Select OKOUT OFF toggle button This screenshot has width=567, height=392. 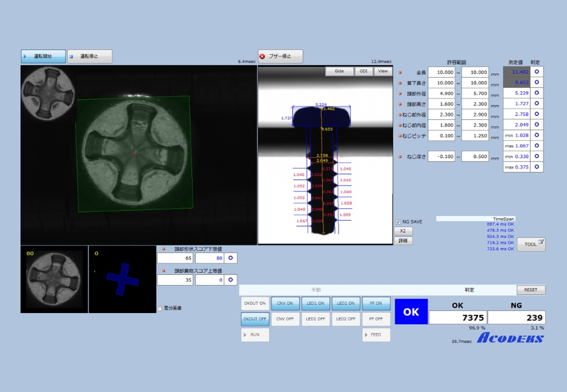pyautogui.click(x=255, y=319)
